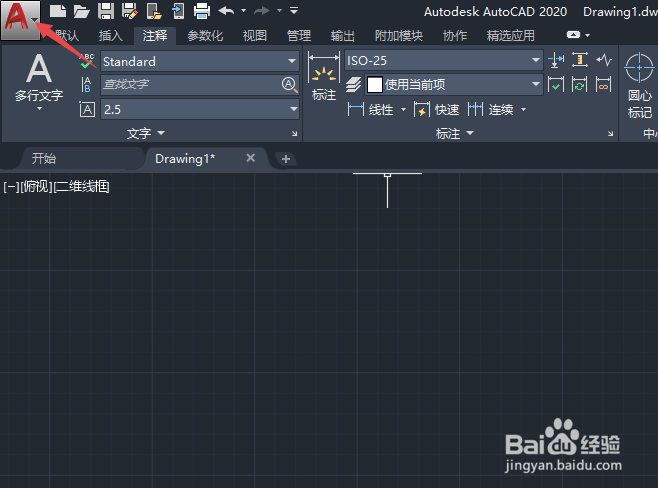Cycle ribbon minimize state button

click(x=573, y=35)
